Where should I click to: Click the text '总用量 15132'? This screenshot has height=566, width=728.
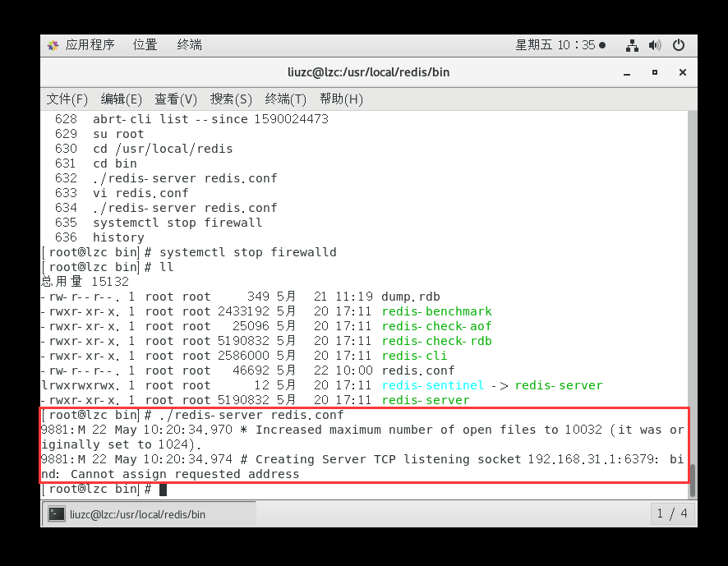point(85,282)
